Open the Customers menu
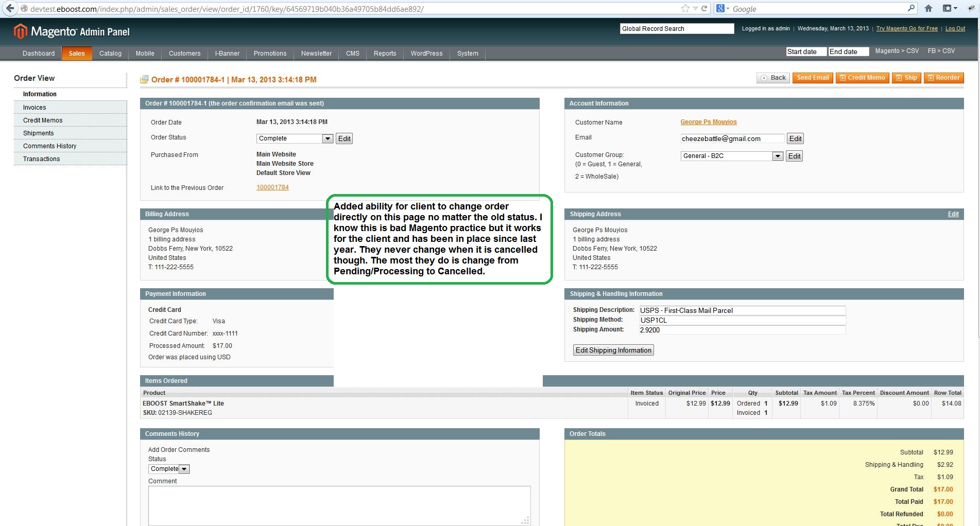 point(184,54)
